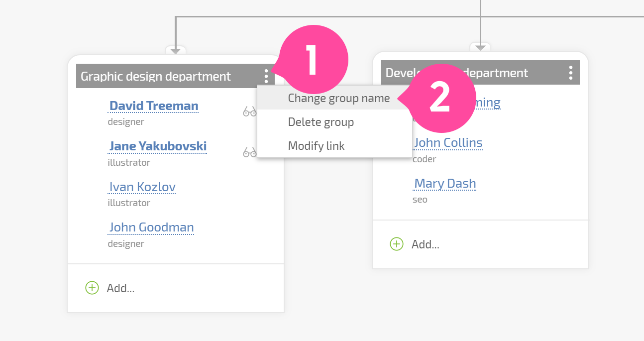Click glasses icon next to Jane Yakubovski

[x=249, y=152]
